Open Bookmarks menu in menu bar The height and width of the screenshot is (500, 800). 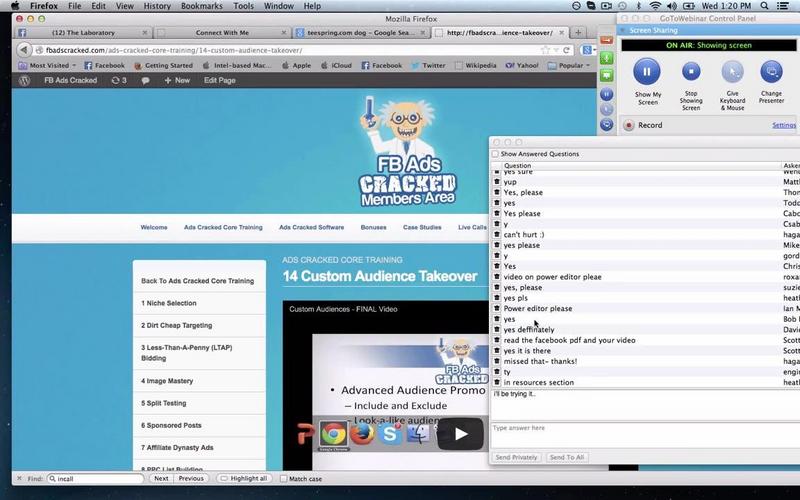coord(202,6)
